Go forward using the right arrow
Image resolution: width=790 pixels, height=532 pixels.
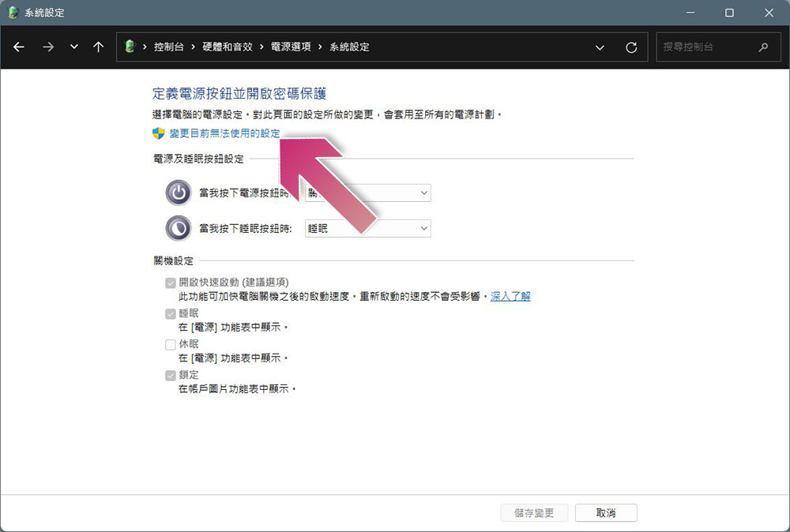(48, 47)
